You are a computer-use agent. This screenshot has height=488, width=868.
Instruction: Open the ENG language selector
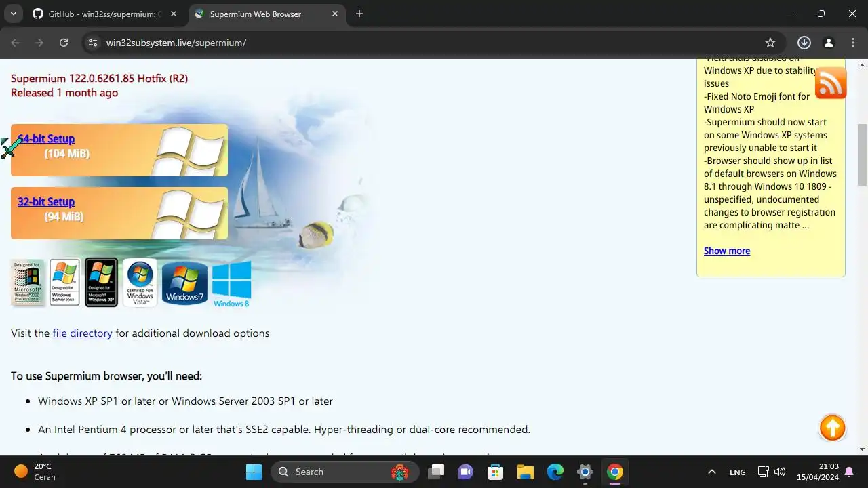coord(738,472)
